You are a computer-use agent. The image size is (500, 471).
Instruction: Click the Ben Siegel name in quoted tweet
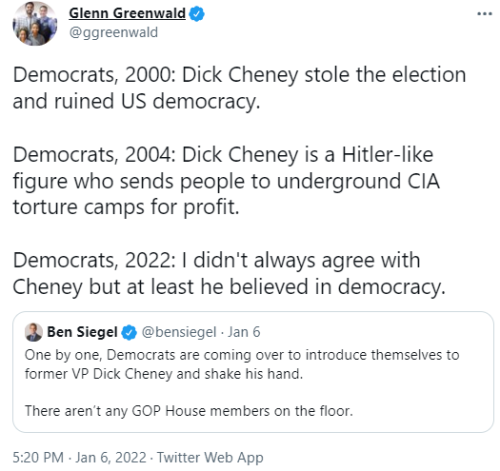[x=82, y=332]
